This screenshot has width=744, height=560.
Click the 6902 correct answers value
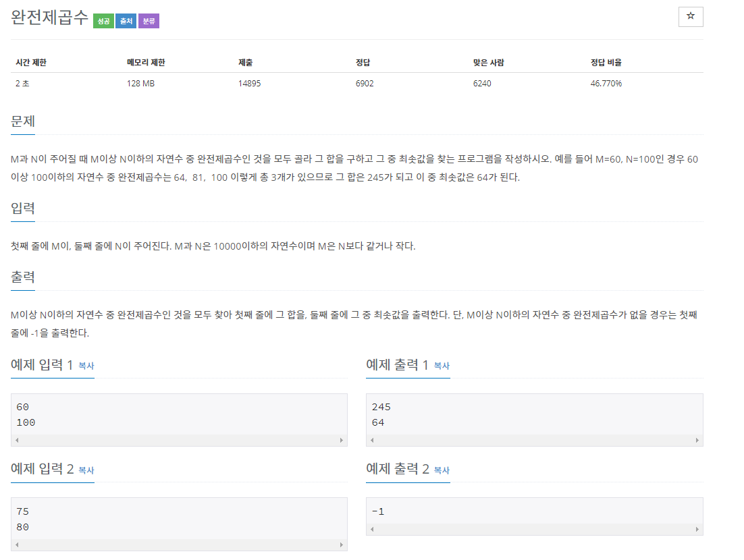(365, 84)
